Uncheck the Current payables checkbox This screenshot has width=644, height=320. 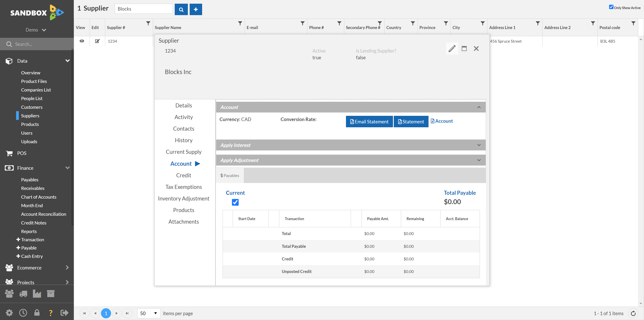235,202
